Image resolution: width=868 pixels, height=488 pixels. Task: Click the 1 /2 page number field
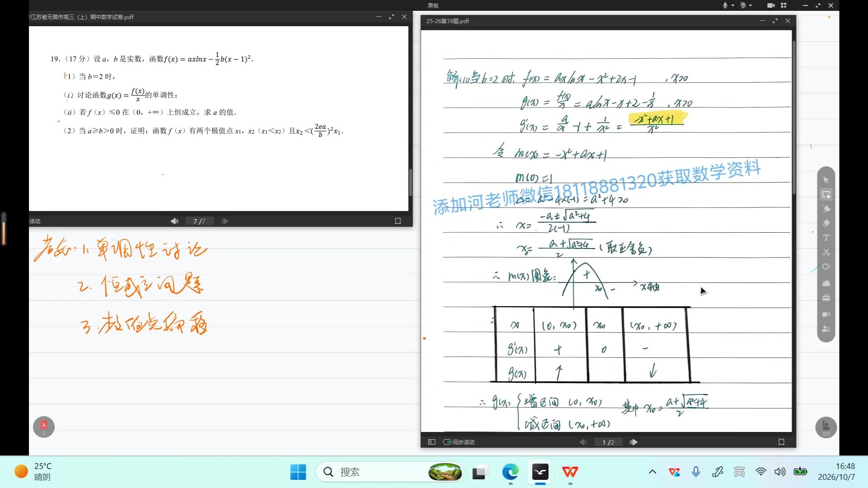(608, 442)
